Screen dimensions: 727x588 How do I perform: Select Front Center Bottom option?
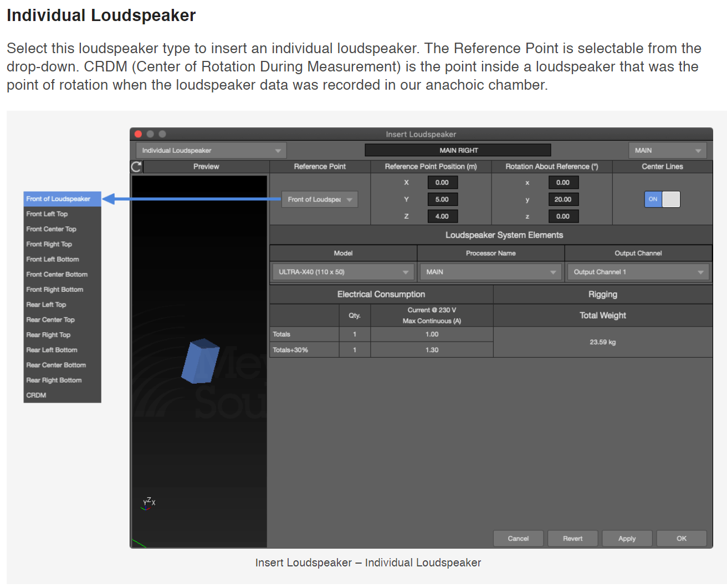point(62,275)
